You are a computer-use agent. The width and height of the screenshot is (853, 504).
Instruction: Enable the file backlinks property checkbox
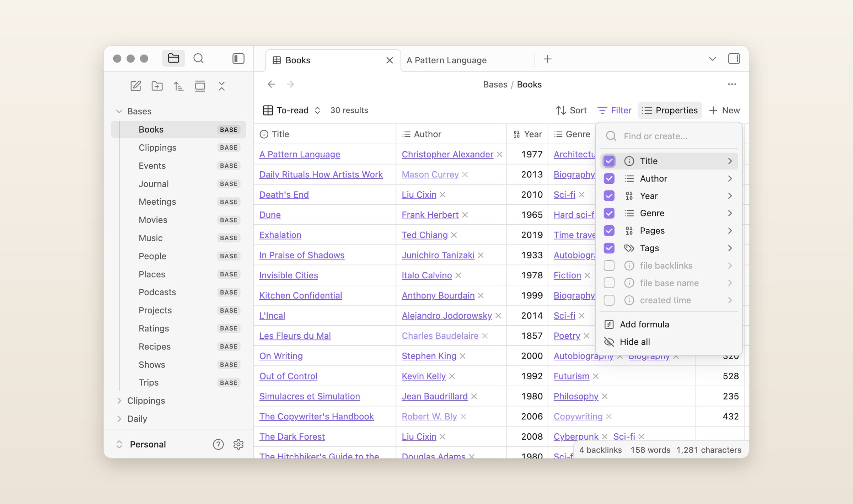coord(609,266)
